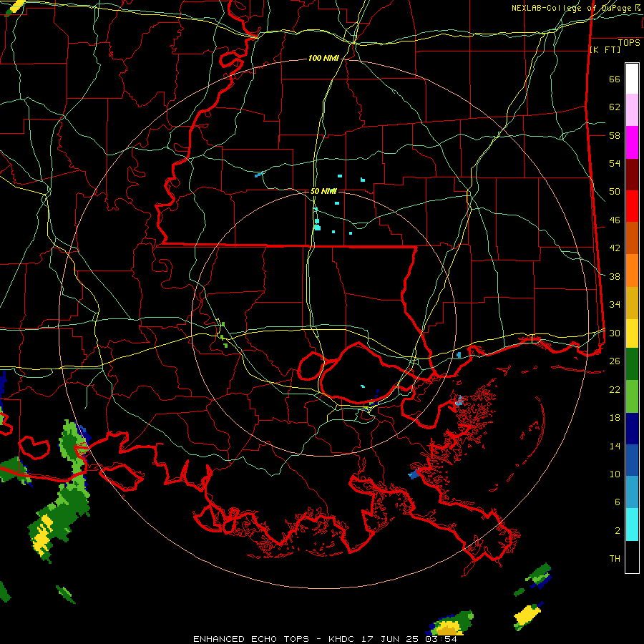Click the white swatch in the tops legend
This screenshot has width=644, height=644.
tap(632, 79)
